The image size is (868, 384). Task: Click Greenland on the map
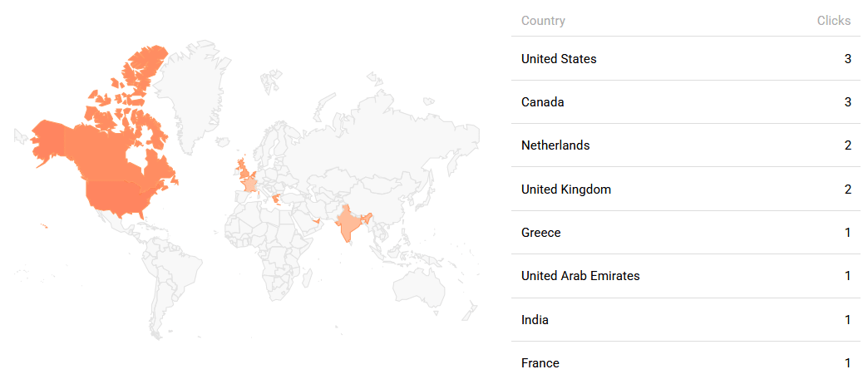tap(190, 91)
